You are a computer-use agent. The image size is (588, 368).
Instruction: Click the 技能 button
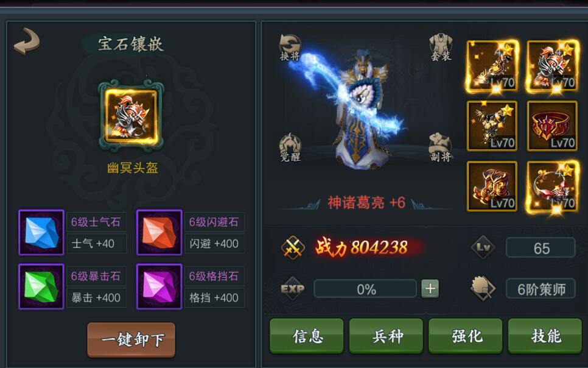tap(545, 336)
